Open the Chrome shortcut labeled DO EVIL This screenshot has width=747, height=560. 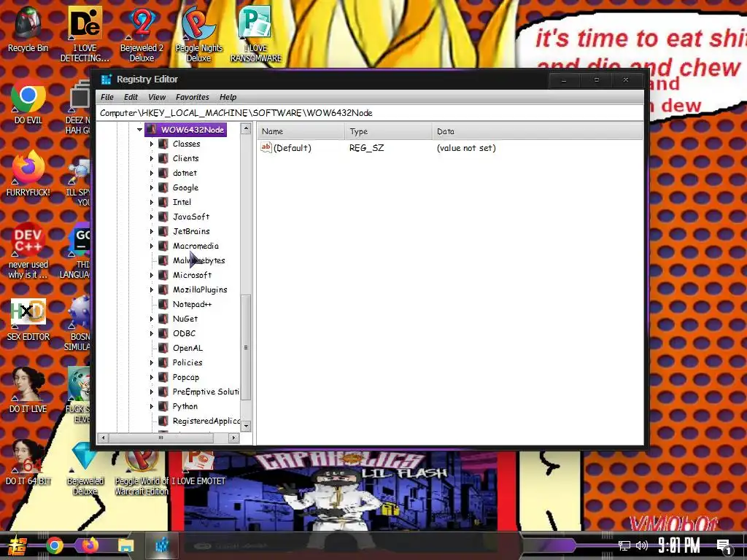pos(28,102)
